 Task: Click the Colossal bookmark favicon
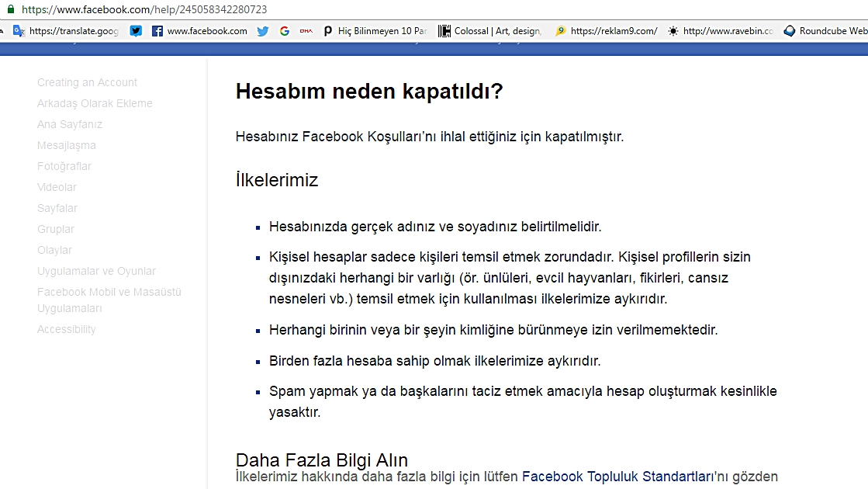click(x=444, y=31)
